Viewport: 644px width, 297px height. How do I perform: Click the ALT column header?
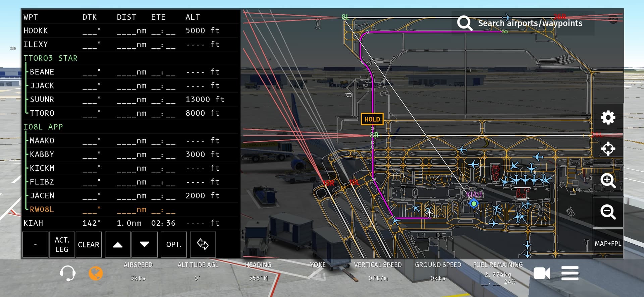click(193, 17)
